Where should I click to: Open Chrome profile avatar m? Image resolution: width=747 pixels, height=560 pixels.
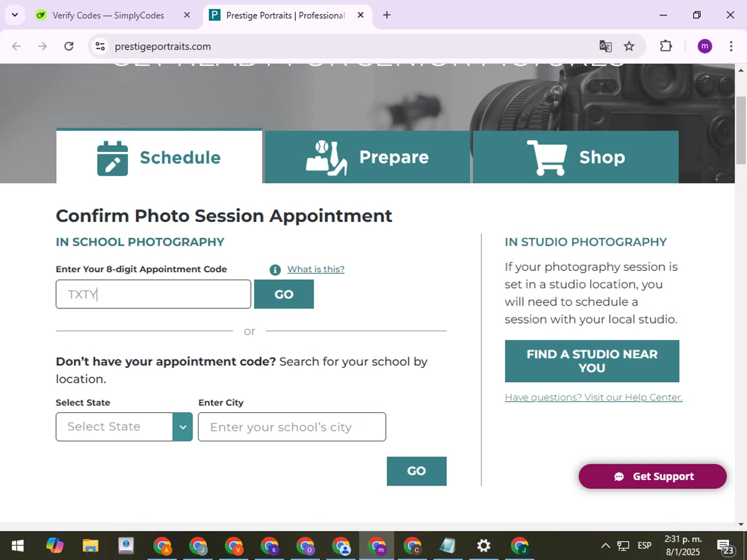coord(704,46)
